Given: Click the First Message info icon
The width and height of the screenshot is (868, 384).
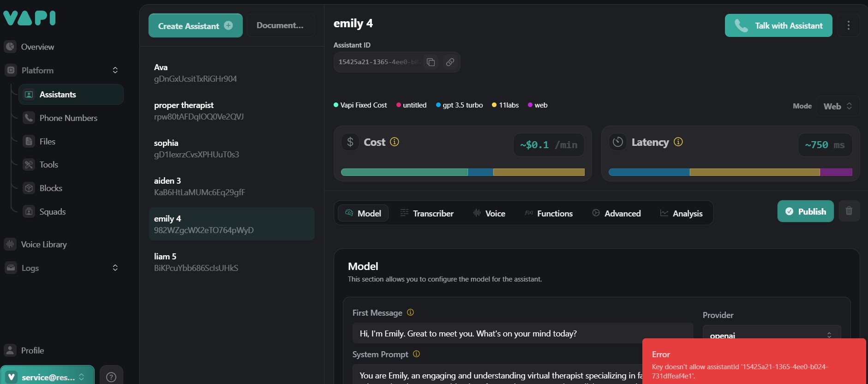Looking at the screenshot, I should (410, 312).
